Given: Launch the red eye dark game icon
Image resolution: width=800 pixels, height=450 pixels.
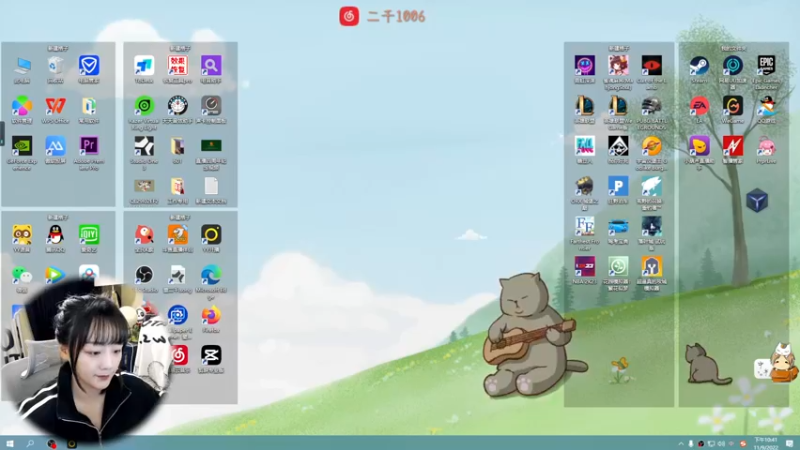Looking at the screenshot, I should point(652,66).
